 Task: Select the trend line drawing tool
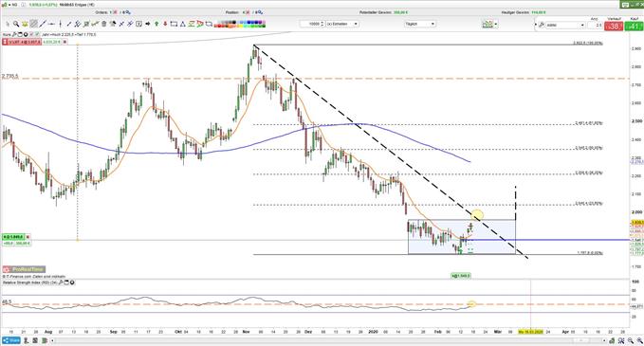click(43, 24)
